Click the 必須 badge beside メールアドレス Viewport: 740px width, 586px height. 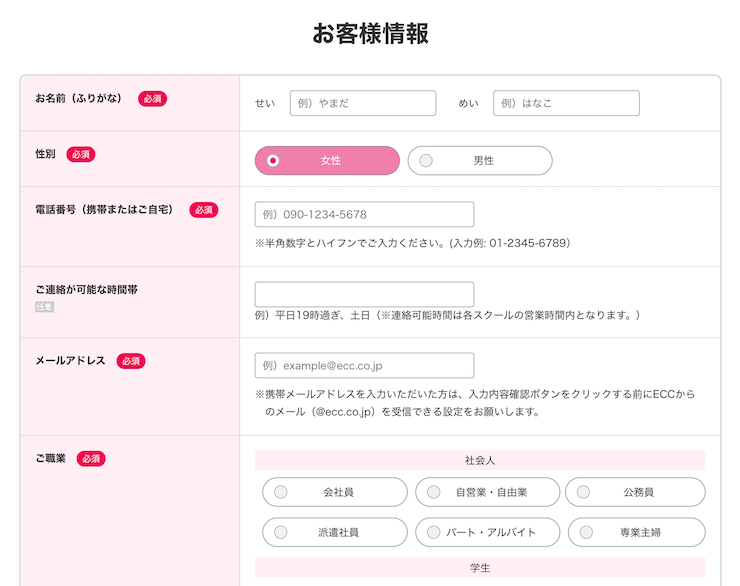coord(131,361)
